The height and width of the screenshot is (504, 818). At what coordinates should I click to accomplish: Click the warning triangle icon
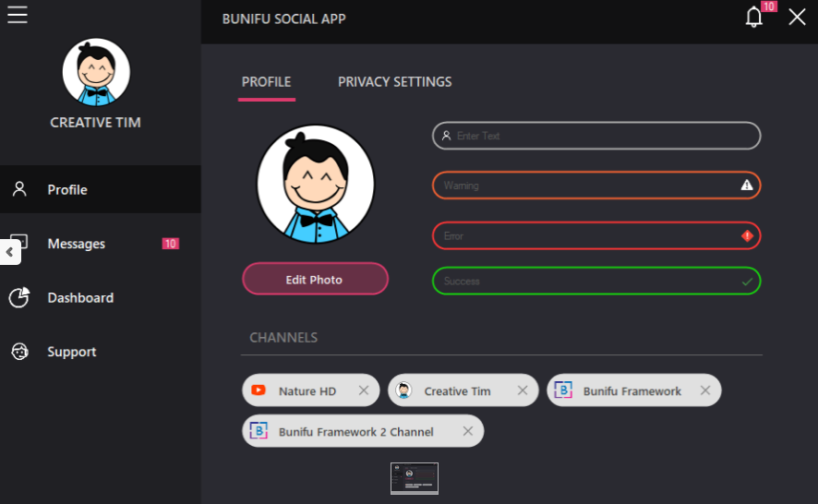point(747,186)
